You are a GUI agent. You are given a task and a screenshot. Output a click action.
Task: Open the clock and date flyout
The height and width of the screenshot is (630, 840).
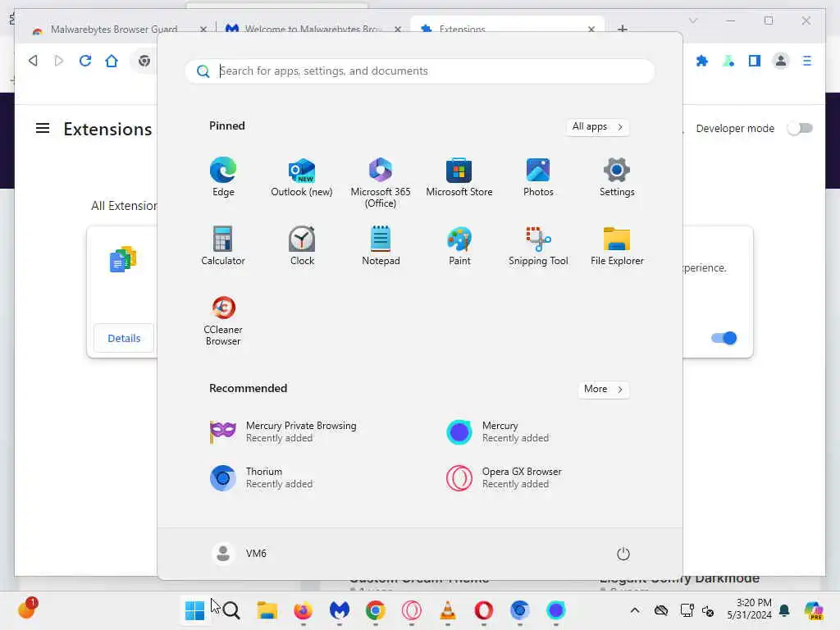pyautogui.click(x=749, y=609)
